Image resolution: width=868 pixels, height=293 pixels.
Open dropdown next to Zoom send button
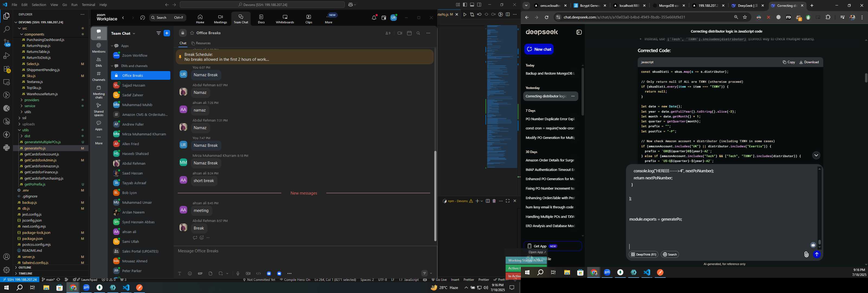point(431,273)
